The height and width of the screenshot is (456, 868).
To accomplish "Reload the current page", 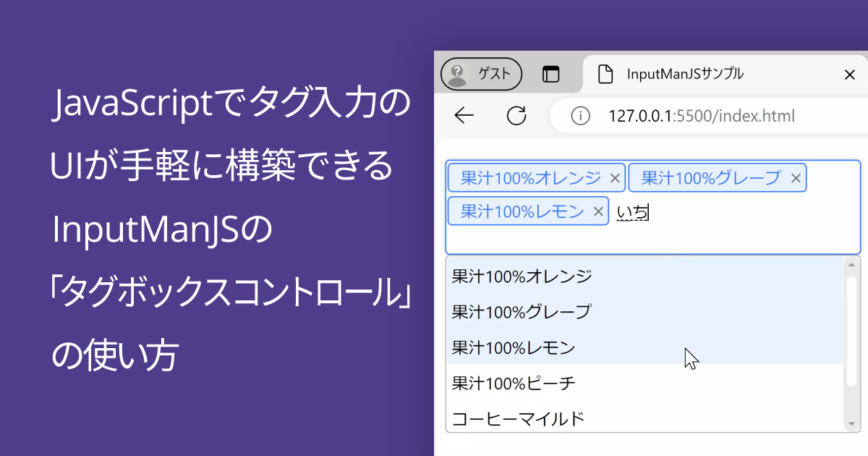I will point(516,115).
